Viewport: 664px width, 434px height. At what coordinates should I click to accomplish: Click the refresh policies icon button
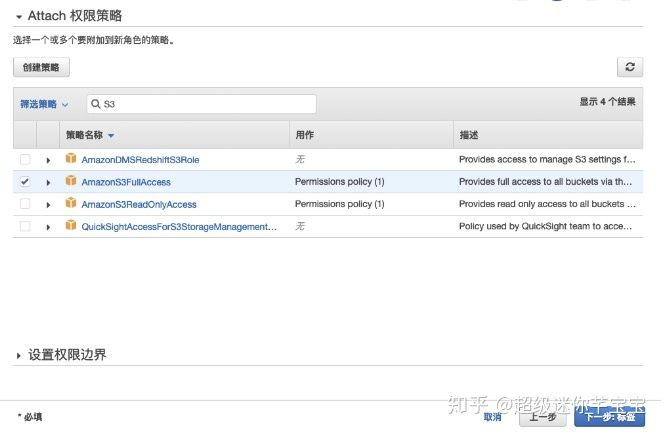coord(630,67)
